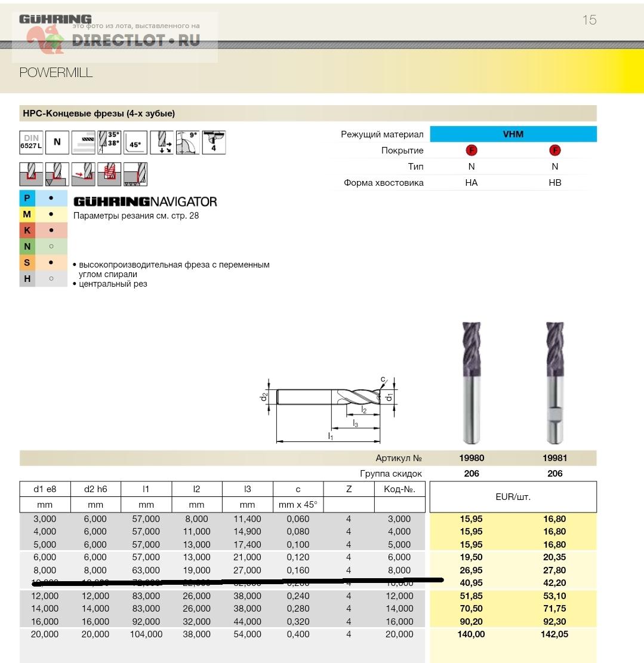Image resolution: width=644 pixels, height=663 pixels.
Task: Click the GÜHRING NAVIGATOR logo text
Action: coord(145,202)
